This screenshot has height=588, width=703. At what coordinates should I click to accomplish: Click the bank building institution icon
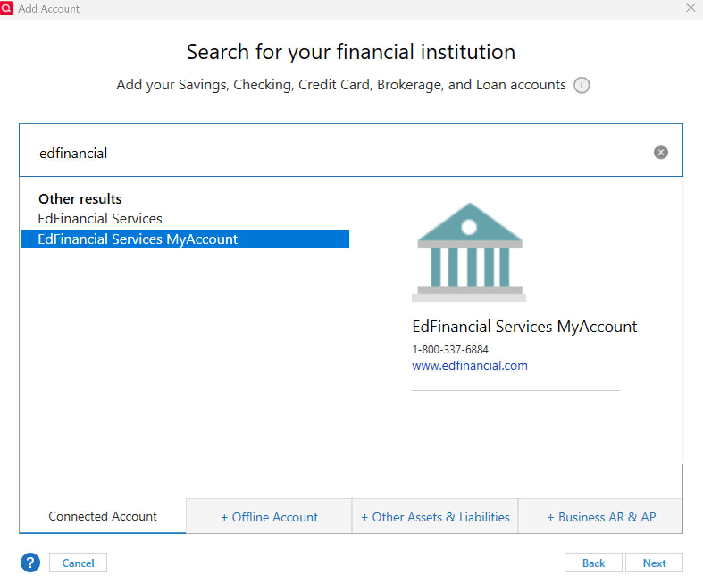click(x=469, y=252)
